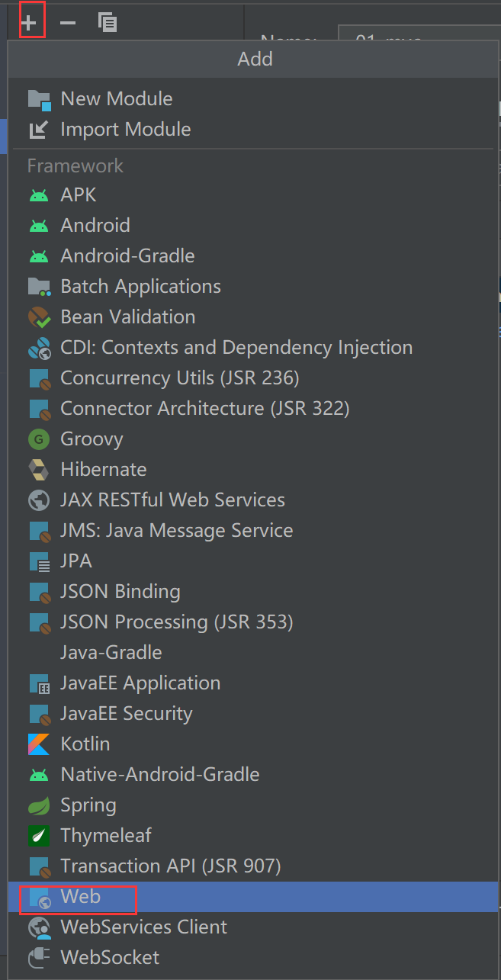Click the Thymeleaf icon
The height and width of the screenshot is (980, 501).
(x=38, y=836)
